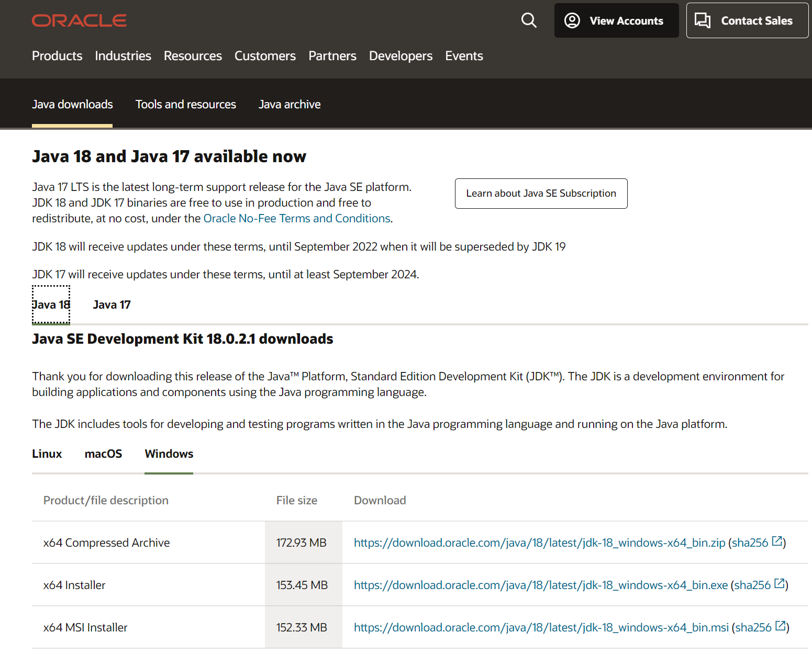Switch to the Java 17 tab
Screen dimensions: 812x655
(x=112, y=304)
